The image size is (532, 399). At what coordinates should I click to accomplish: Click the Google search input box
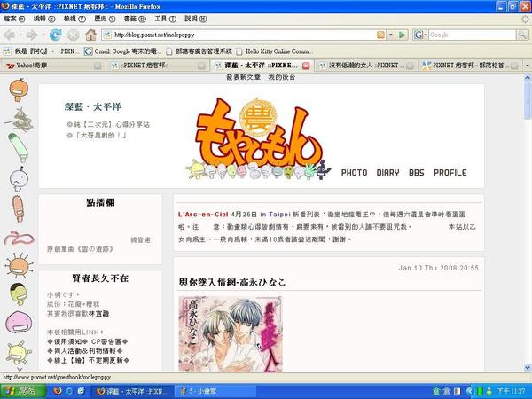pyautogui.click(x=473, y=35)
